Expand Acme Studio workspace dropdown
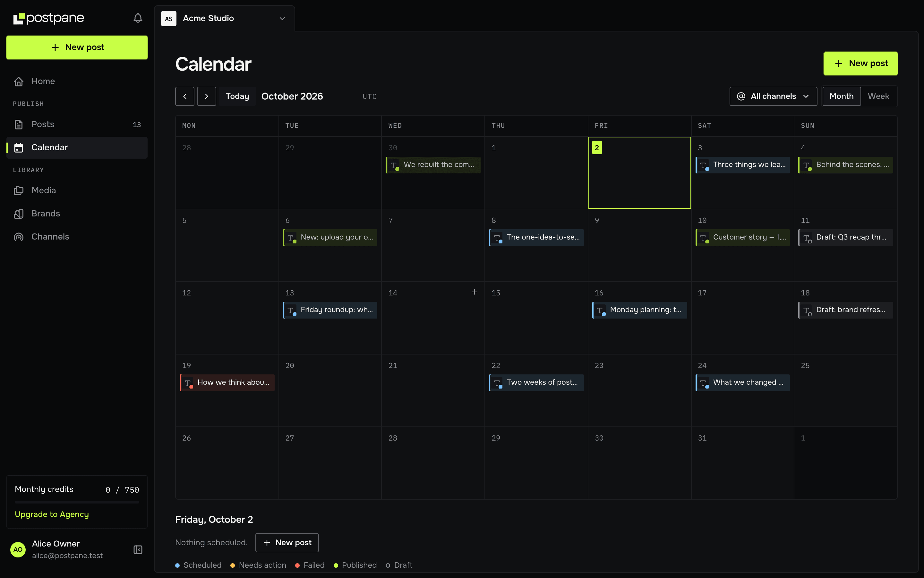 pyautogui.click(x=225, y=18)
